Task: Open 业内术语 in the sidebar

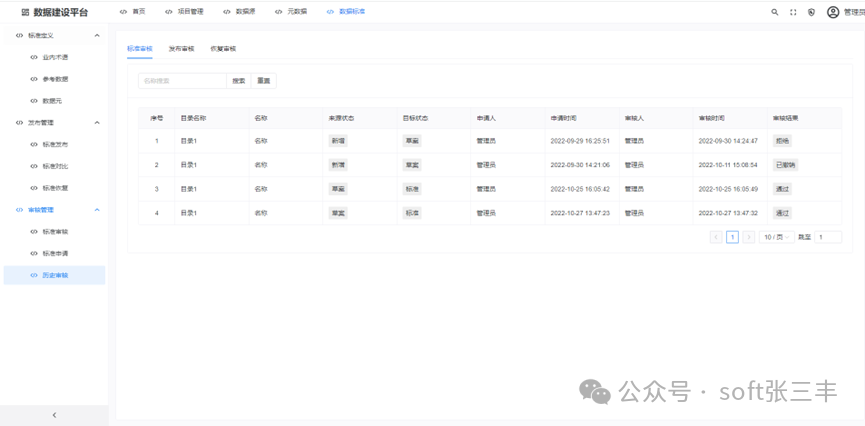Action: pyautogui.click(x=54, y=57)
